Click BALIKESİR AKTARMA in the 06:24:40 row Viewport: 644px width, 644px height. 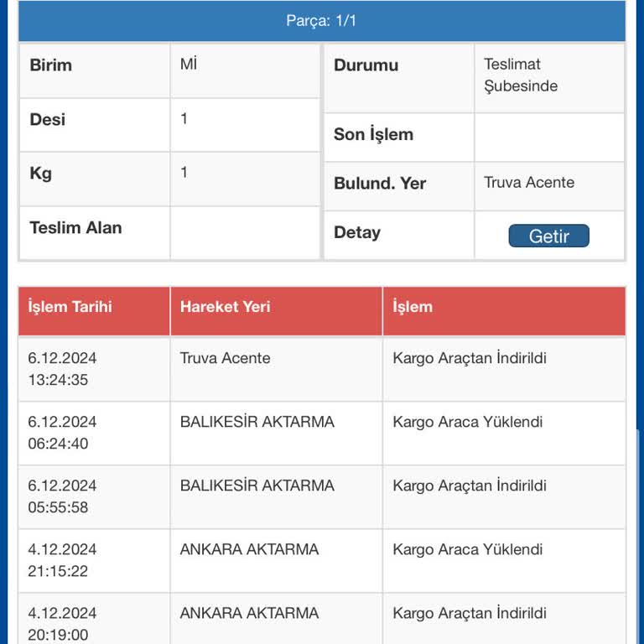point(257,422)
